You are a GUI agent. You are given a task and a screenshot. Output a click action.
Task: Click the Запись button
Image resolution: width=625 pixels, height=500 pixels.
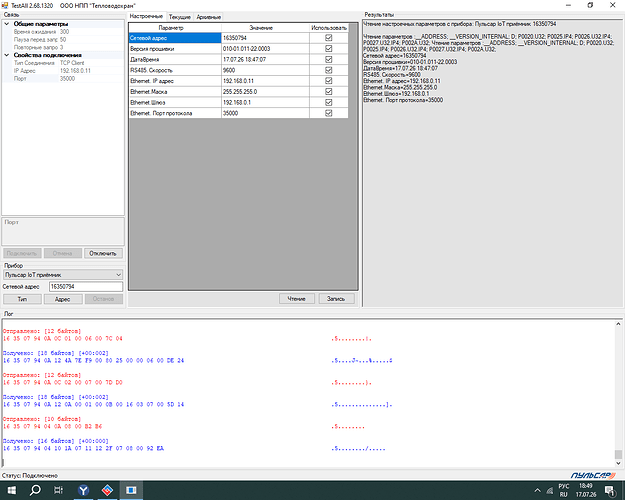(x=336, y=299)
